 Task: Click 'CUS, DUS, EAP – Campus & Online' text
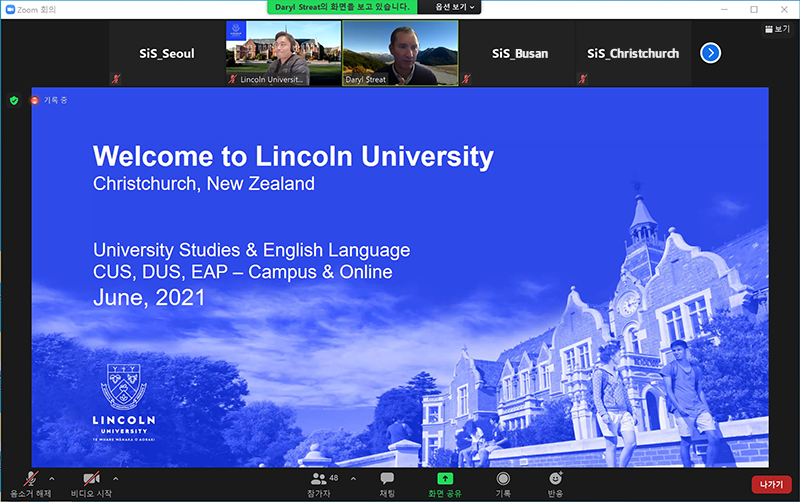(242, 272)
